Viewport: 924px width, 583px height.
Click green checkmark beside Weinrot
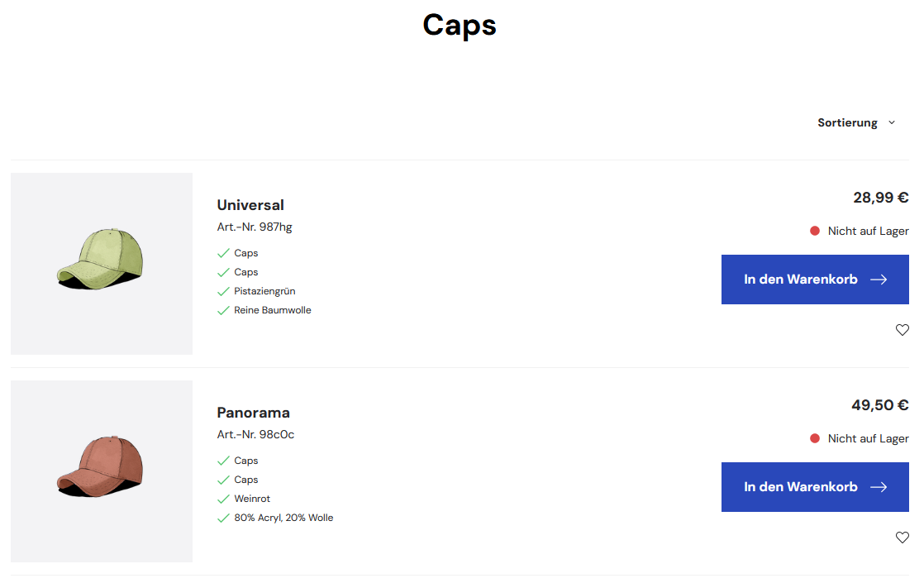click(x=223, y=499)
